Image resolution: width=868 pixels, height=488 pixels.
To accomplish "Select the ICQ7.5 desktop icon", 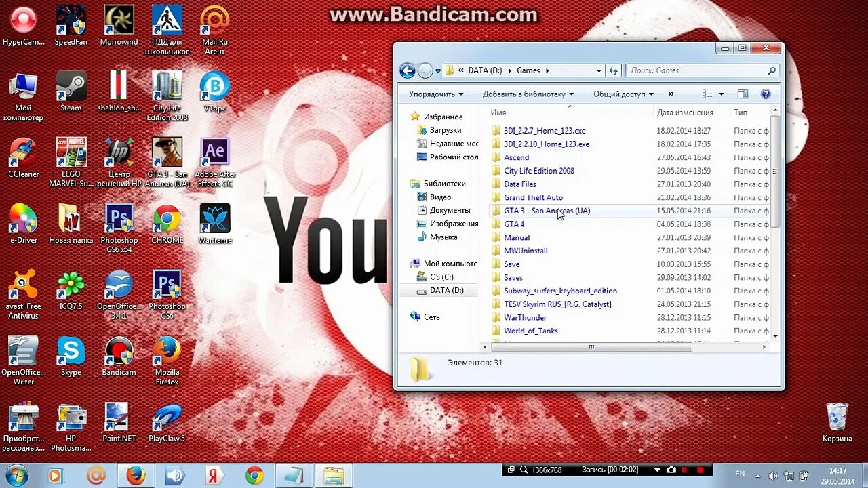I will pyautogui.click(x=71, y=289).
